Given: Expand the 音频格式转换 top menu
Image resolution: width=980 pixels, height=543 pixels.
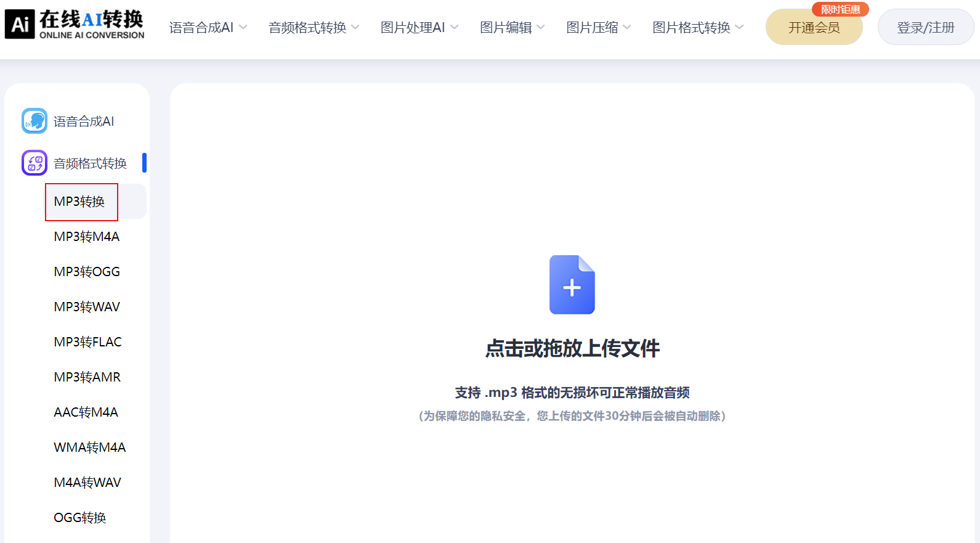Looking at the screenshot, I should tap(314, 28).
